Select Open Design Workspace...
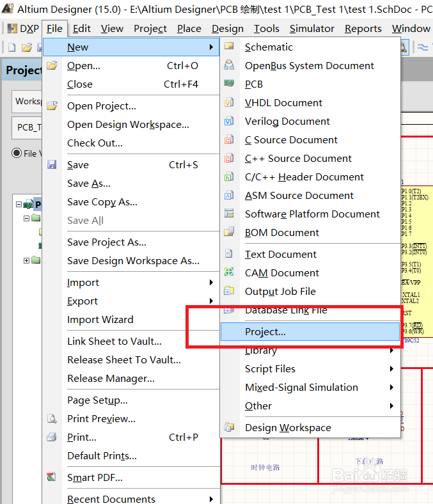433x504 pixels. (x=132, y=124)
